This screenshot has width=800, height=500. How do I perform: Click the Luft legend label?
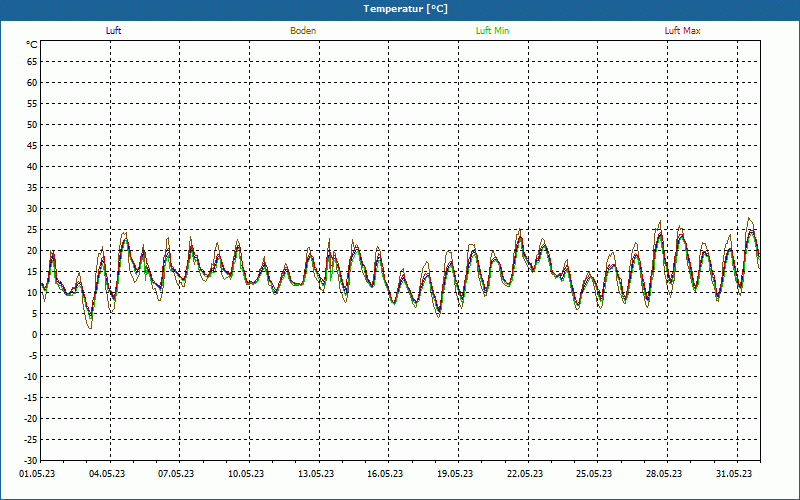click(113, 31)
